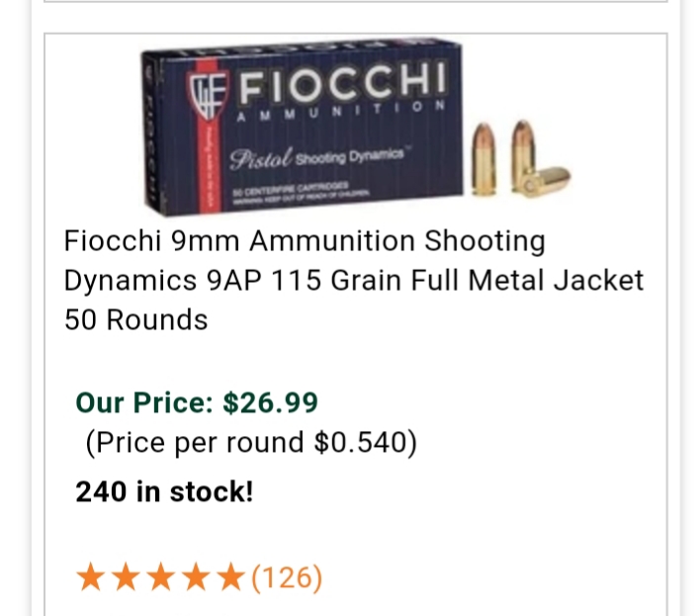Click the standing brass cartridges beside box
Image resolution: width=700 pixels, height=616 pixels.
502,157
